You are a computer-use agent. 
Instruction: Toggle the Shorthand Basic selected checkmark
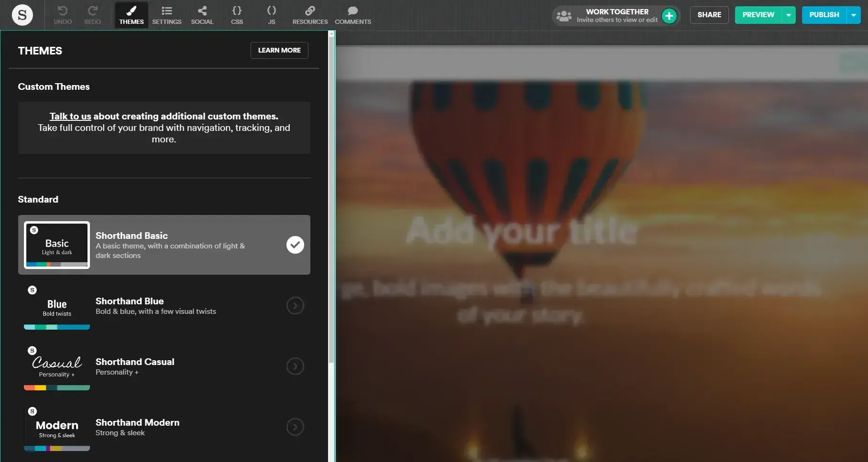(x=295, y=245)
